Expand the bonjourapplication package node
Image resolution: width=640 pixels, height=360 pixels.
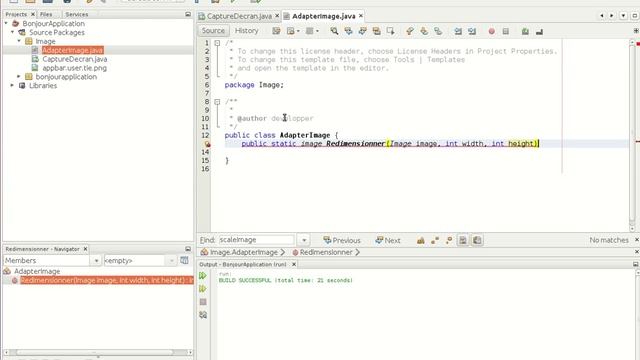[x=19, y=76]
